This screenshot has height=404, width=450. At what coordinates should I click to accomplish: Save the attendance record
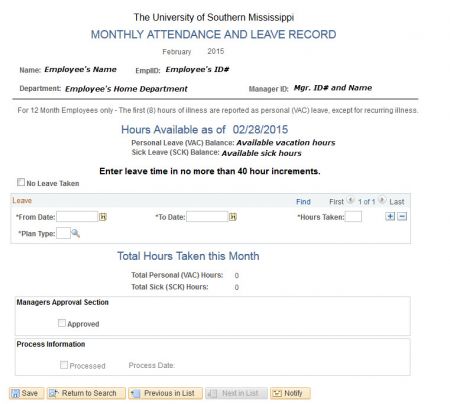(x=27, y=393)
